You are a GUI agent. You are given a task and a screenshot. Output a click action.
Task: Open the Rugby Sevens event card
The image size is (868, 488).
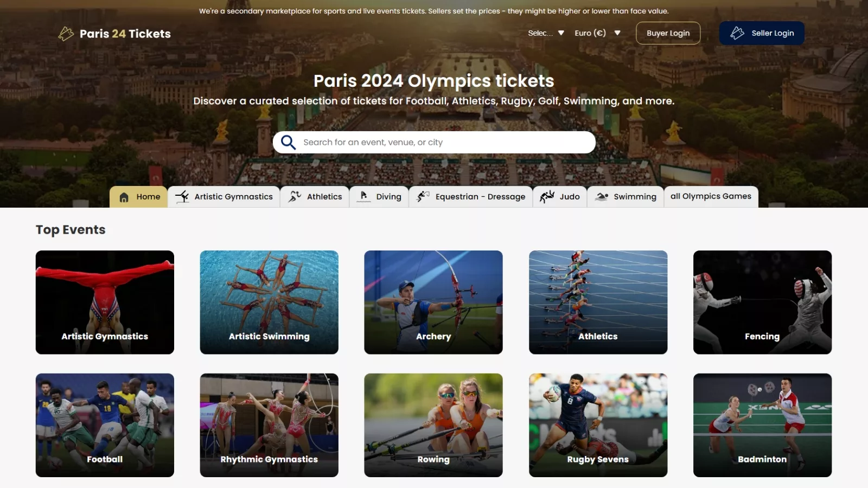point(598,425)
